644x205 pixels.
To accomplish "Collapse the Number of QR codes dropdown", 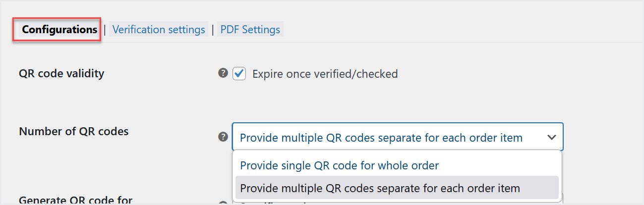I will 398,137.
